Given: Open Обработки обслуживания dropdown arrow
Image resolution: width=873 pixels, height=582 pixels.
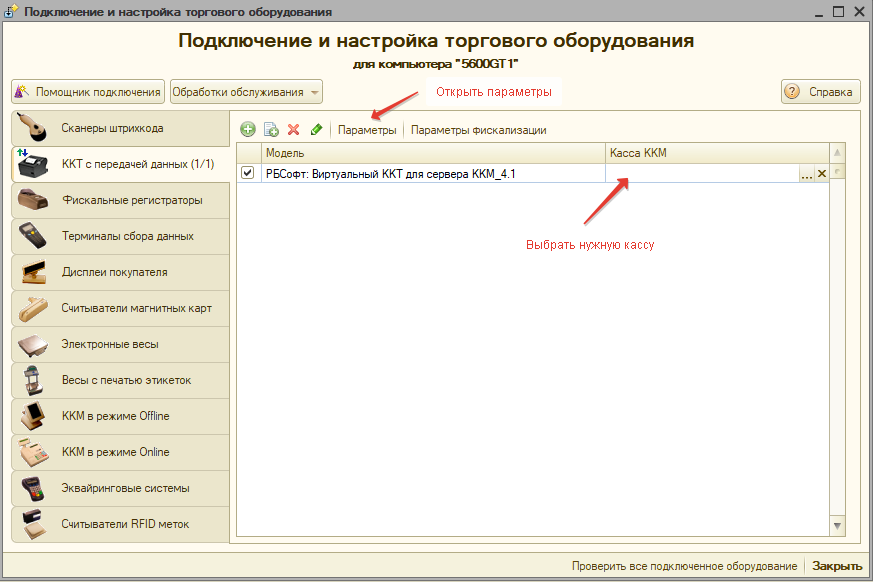Looking at the screenshot, I should [x=315, y=92].
